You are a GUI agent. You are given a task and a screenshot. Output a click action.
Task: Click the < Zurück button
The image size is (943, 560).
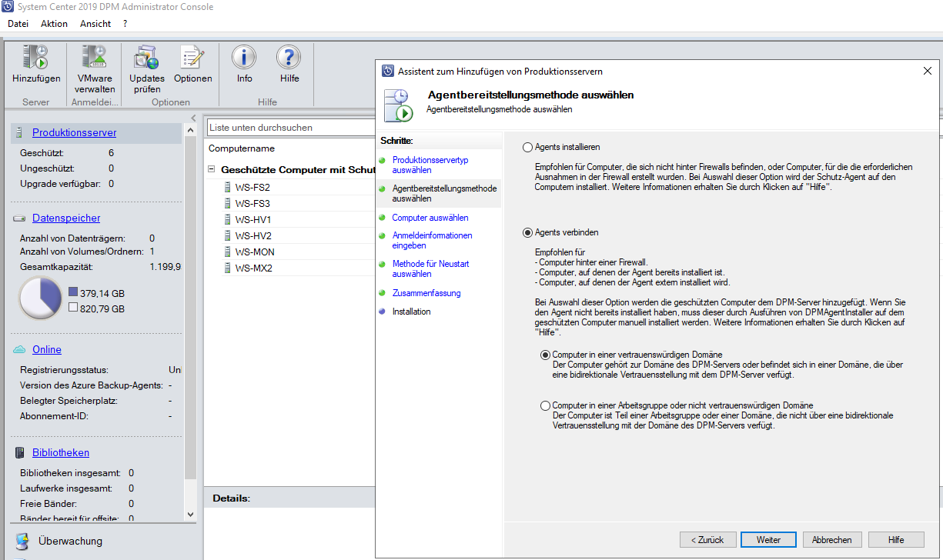coord(707,540)
